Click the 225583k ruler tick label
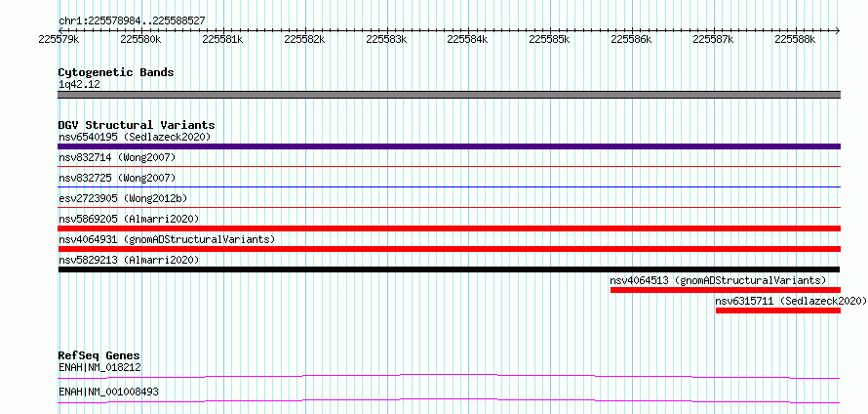This screenshot has width=868, height=414. (386, 39)
